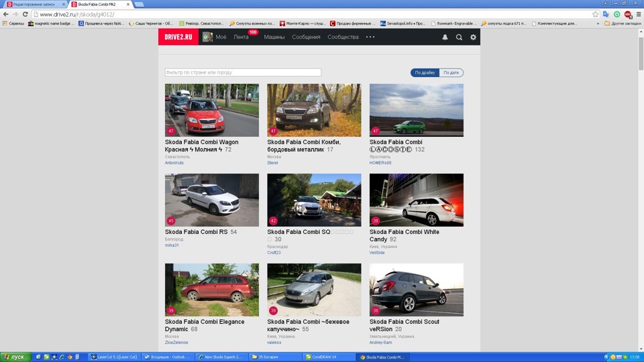Bookmark page with the star icon

click(596, 14)
